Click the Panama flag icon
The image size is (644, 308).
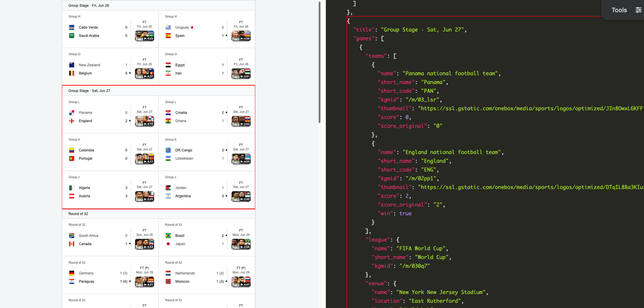pos(72,113)
